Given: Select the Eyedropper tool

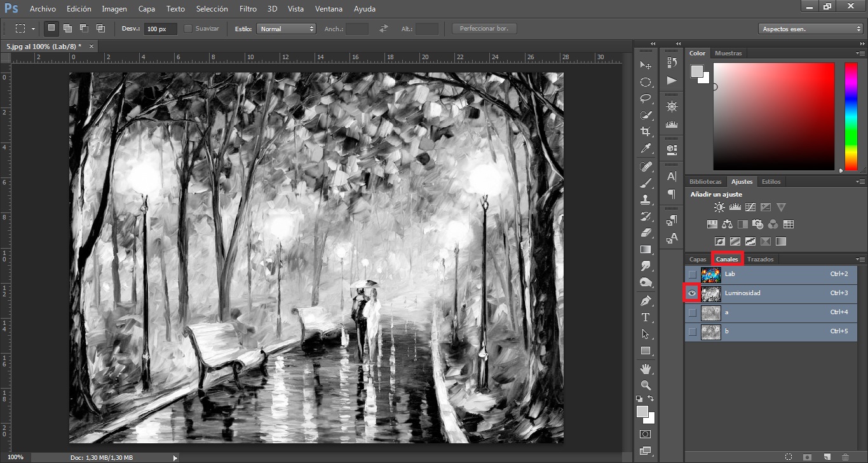Looking at the screenshot, I should (x=646, y=149).
